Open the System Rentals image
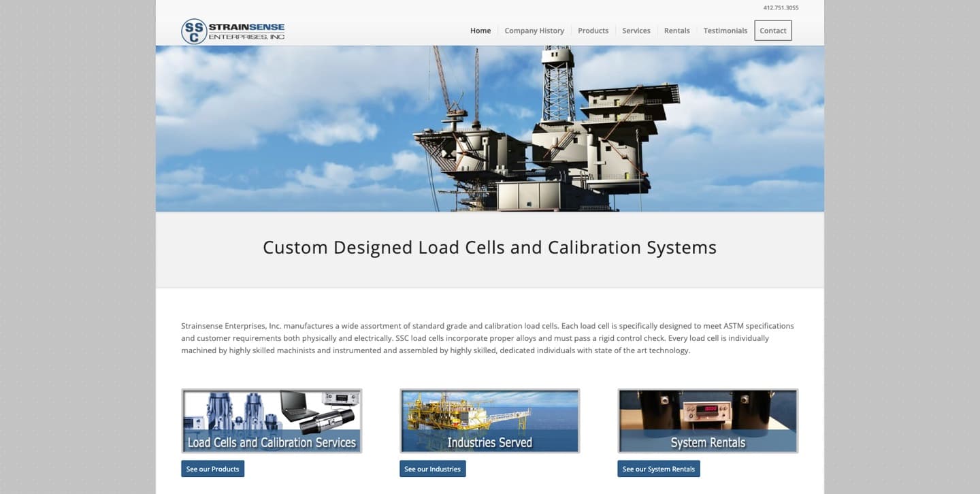The height and width of the screenshot is (494, 980). pyautogui.click(x=708, y=421)
